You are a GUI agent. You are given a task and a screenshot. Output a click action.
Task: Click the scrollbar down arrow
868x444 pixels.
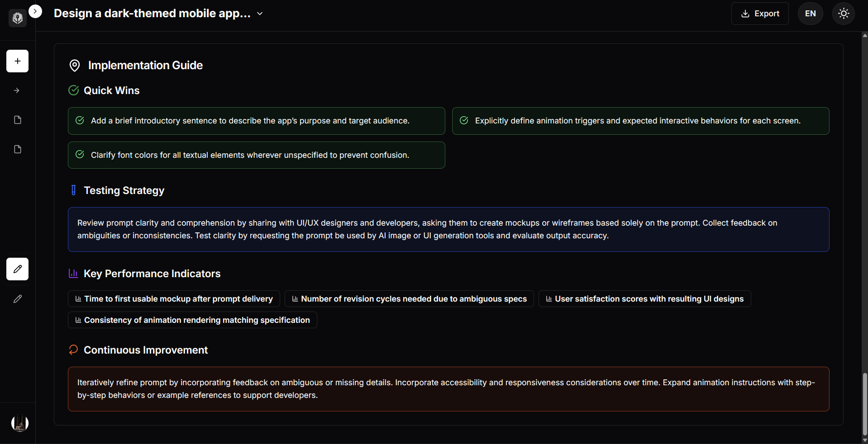point(865,440)
